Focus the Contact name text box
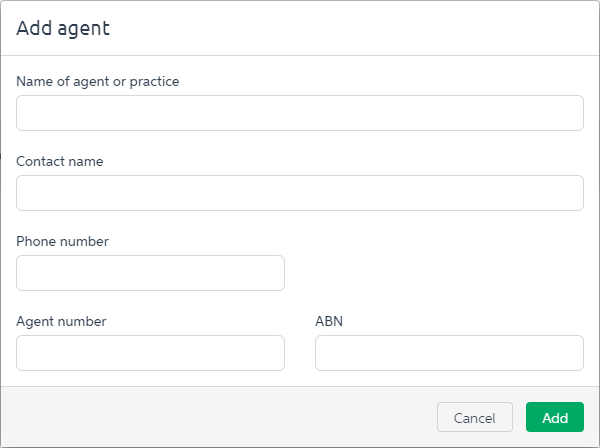 pos(300,193)
